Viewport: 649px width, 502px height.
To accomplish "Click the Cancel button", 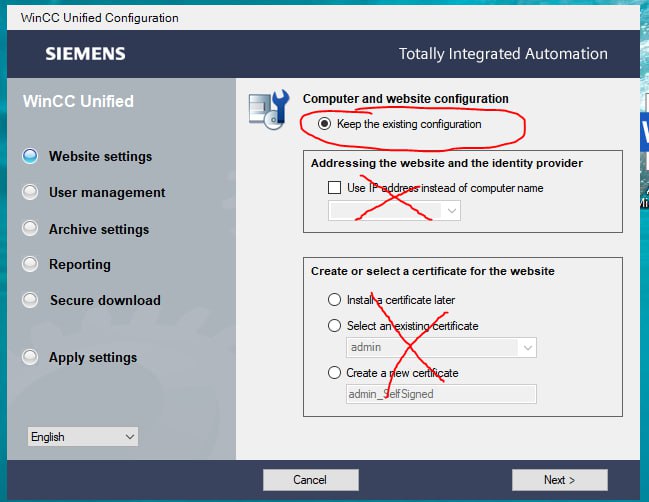I will point(310,480).
